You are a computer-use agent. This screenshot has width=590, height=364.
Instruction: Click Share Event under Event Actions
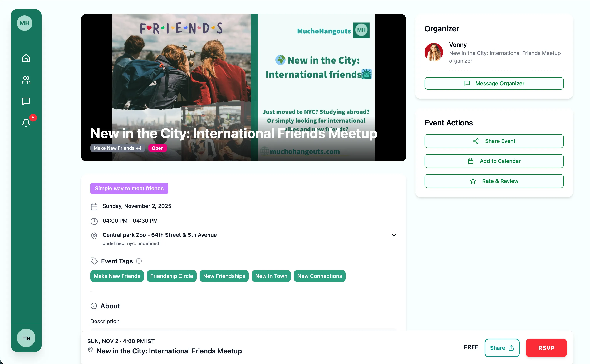pos(494,141)
